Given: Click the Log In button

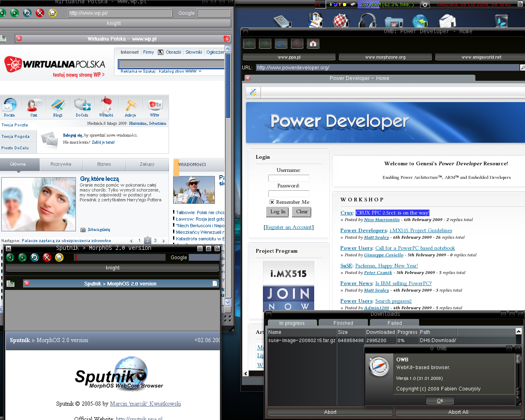Looking at the screenshot, I should [x=278, y=212].
